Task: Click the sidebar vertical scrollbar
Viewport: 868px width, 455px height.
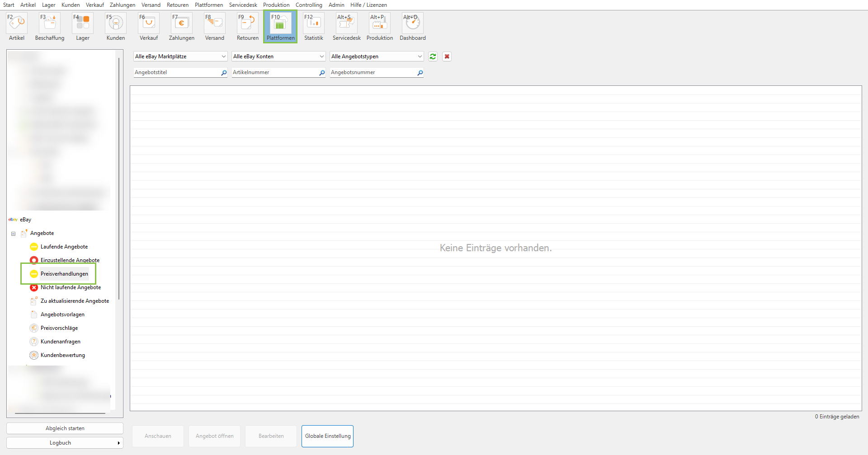Action: pos(119,181)
